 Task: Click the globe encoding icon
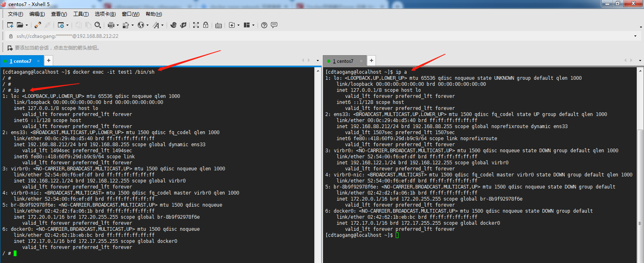click(141, 25)
